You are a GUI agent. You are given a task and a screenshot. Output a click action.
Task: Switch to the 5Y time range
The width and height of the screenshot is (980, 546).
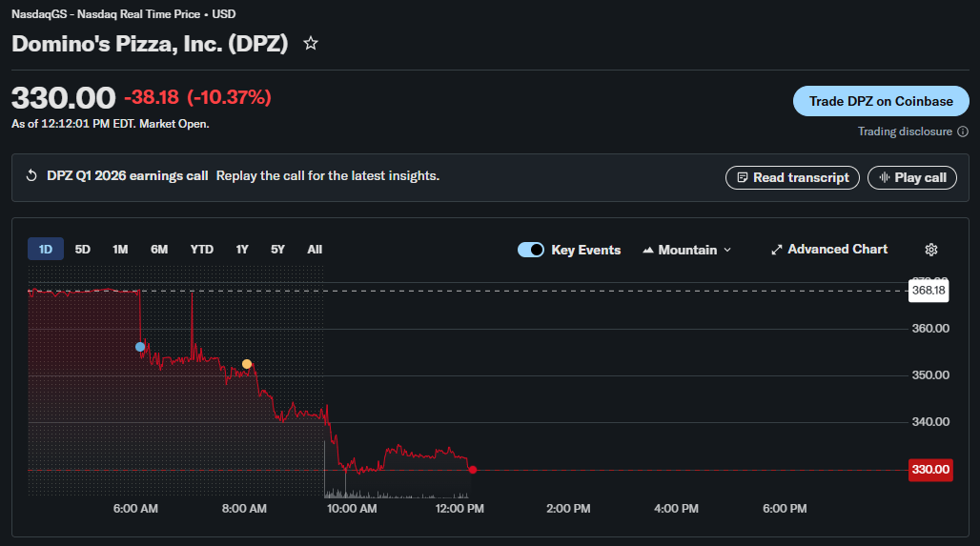click(277, 250)
